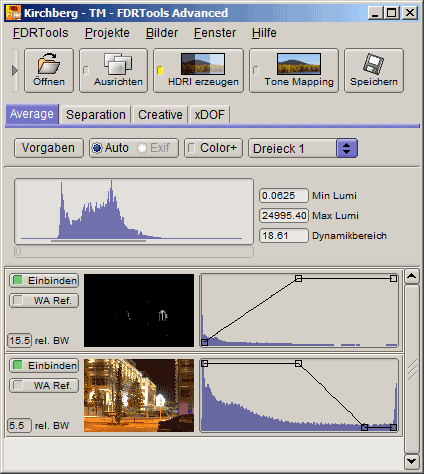Click the FDR application icon in title bar
This screenshot has height=474, width=424.
13,13
